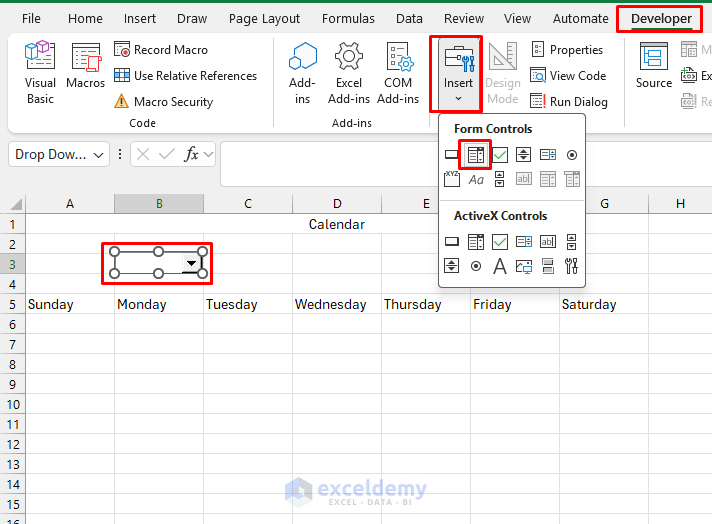Select Form Controls Option Button
The width and height of the screenshot is (712, 524).
pos(572,155)
